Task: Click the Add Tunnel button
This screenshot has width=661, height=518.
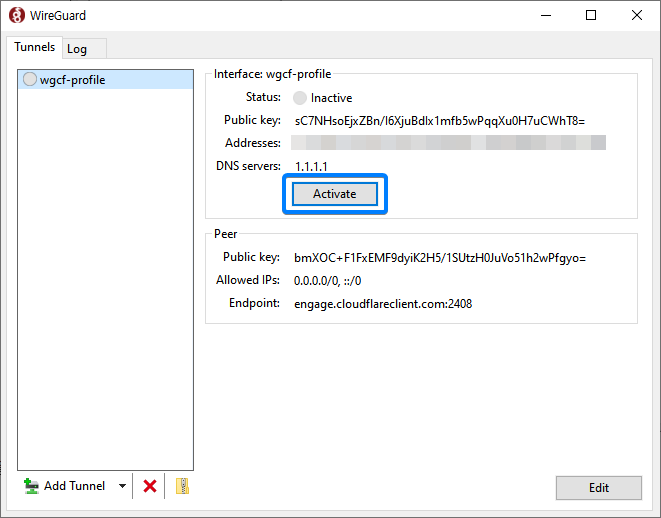Action: [x=64, y=486]
